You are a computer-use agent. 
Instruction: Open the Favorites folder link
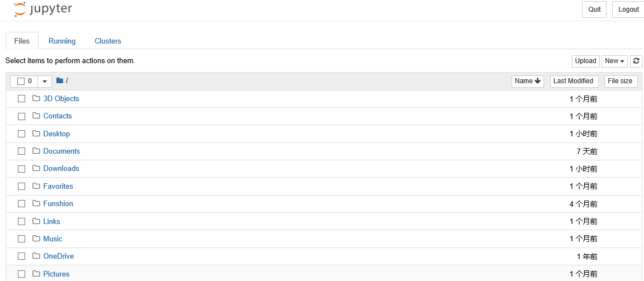[x=58, y=187]
